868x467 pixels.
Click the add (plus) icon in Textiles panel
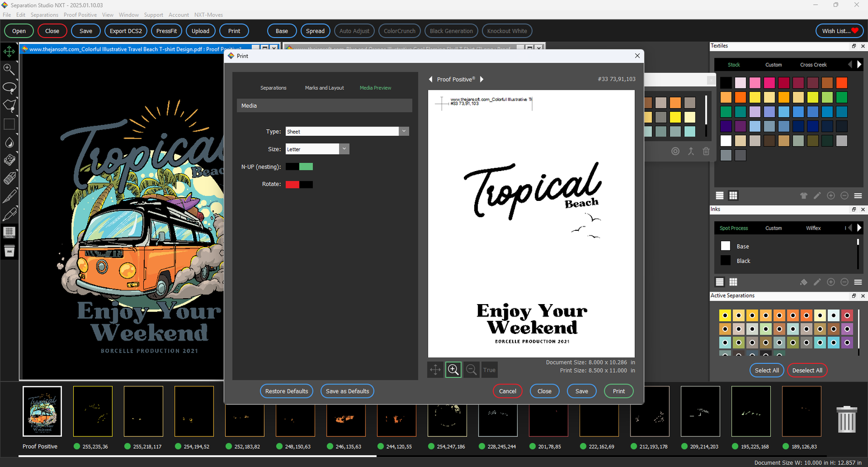click(x=831, y=195)
